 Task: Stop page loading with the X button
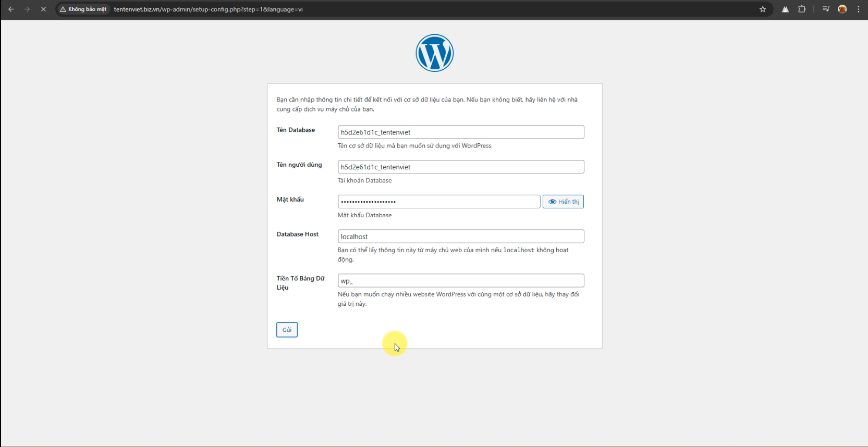(x=43, y=9)
